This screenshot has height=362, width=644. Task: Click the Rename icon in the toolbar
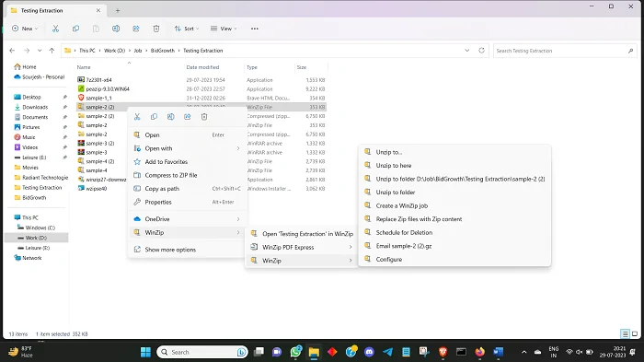(x=116, y=29)
